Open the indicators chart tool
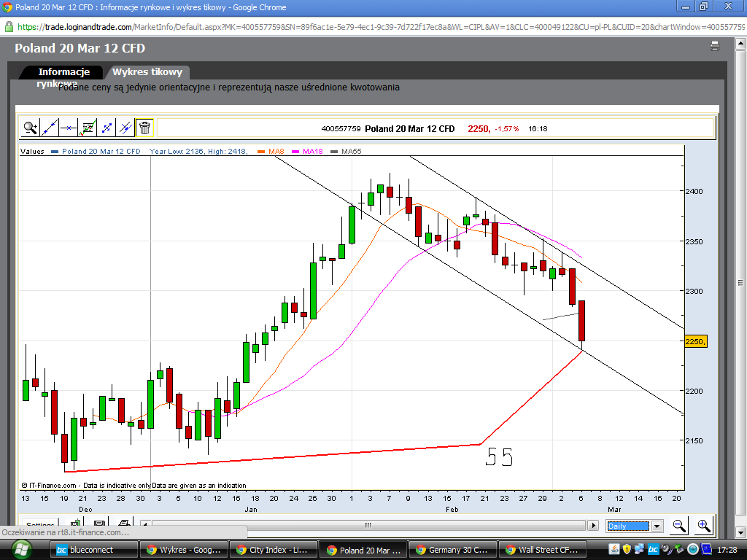The height and width of the screenshot is (560, 747). 88,128
